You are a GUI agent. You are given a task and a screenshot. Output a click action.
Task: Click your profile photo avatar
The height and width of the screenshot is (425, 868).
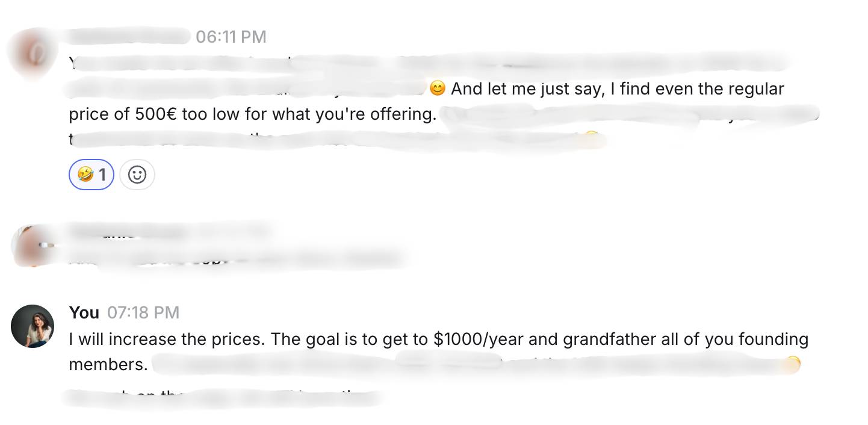coord(33,326)
